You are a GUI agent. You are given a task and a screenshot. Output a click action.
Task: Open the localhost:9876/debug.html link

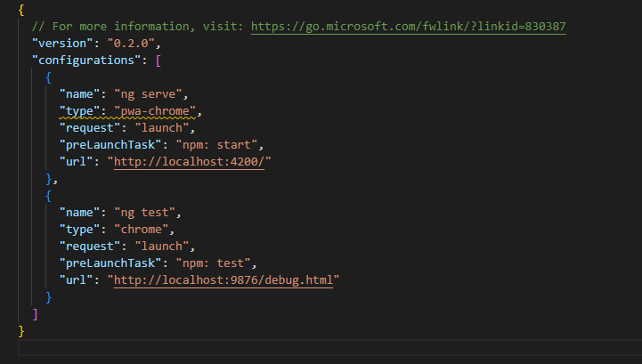[223, 280]
